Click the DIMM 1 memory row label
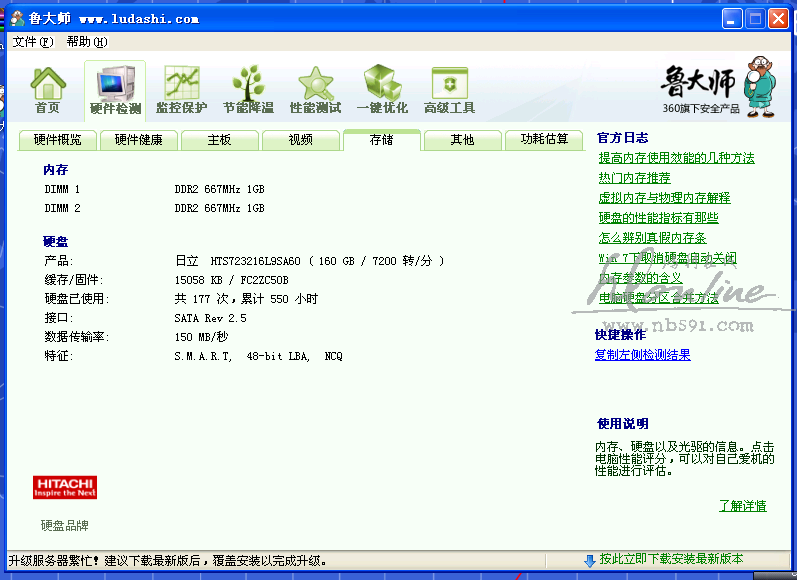Screen dimensions: 797x580 [62, 190]
